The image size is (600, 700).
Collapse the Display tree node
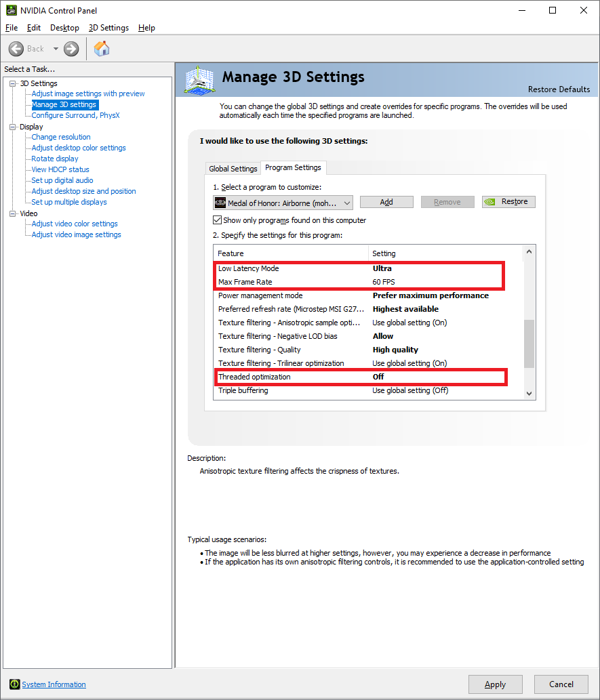tap(12, 127)
